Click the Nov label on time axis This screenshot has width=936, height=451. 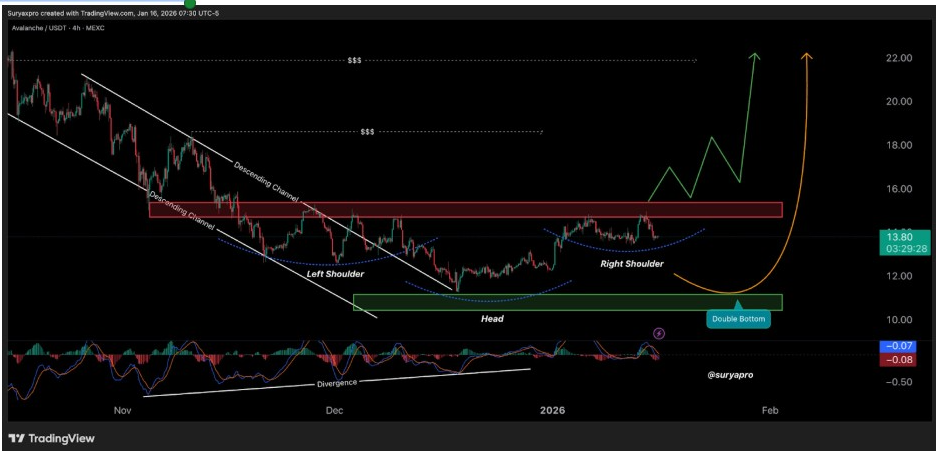click(x=122, y=410)
